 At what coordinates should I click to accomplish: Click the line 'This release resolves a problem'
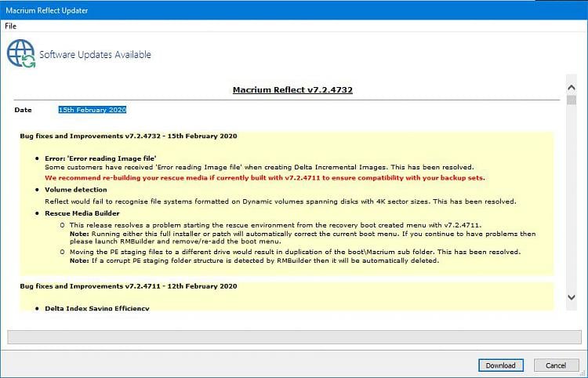[275, 225]
